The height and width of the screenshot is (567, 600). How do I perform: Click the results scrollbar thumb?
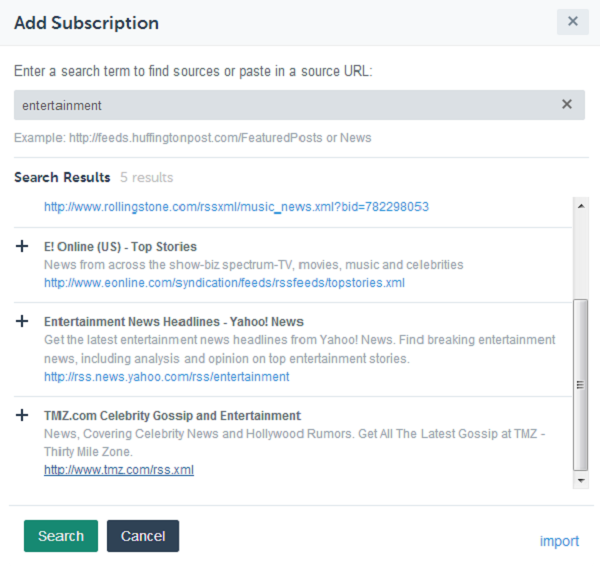point(580,385)
